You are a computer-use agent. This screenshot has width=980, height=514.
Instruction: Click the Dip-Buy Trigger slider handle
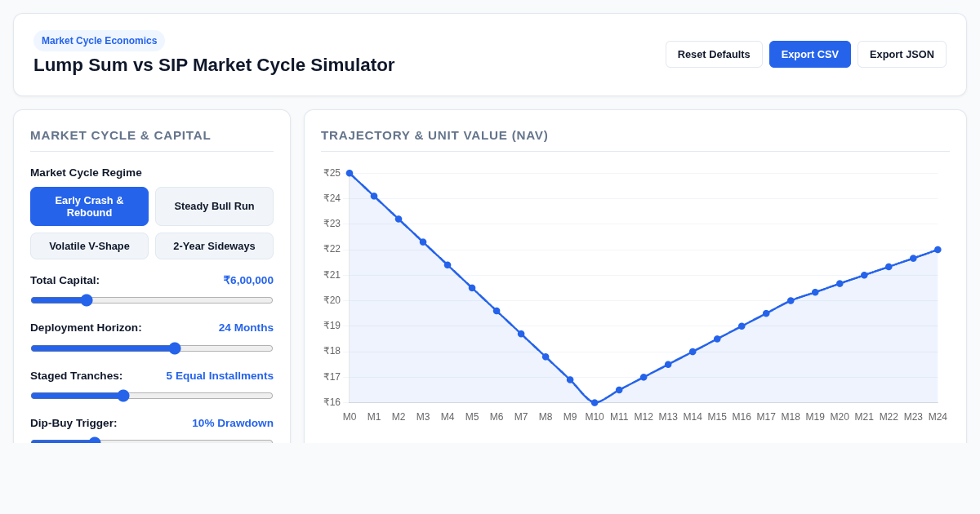tap(95, 441)
